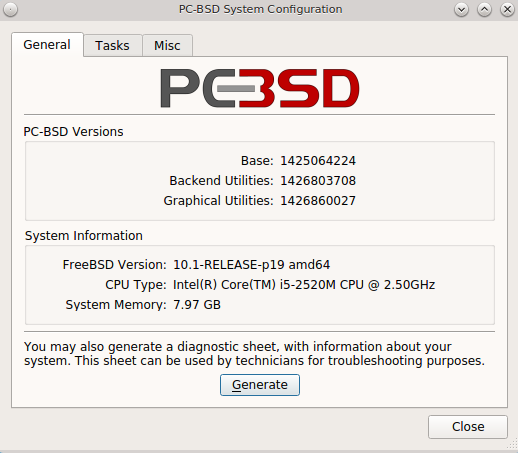Click the Graphical Utilities: label
The height and width of the screenshot is (453, 518).
218,201
